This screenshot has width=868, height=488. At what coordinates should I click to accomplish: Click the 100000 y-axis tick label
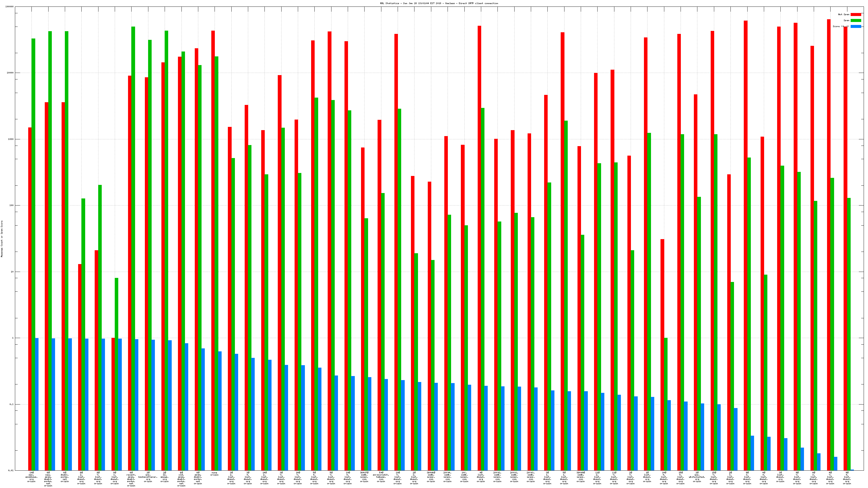coord(9,7)
